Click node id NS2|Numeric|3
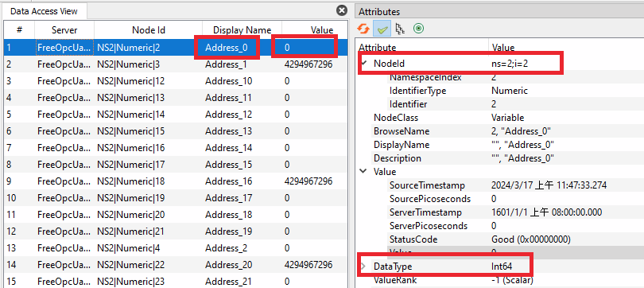 coord(128,64)
